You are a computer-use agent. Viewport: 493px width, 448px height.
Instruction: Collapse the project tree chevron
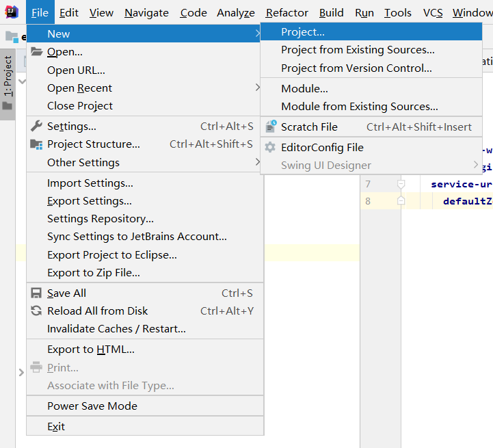[x=22, y=81]
